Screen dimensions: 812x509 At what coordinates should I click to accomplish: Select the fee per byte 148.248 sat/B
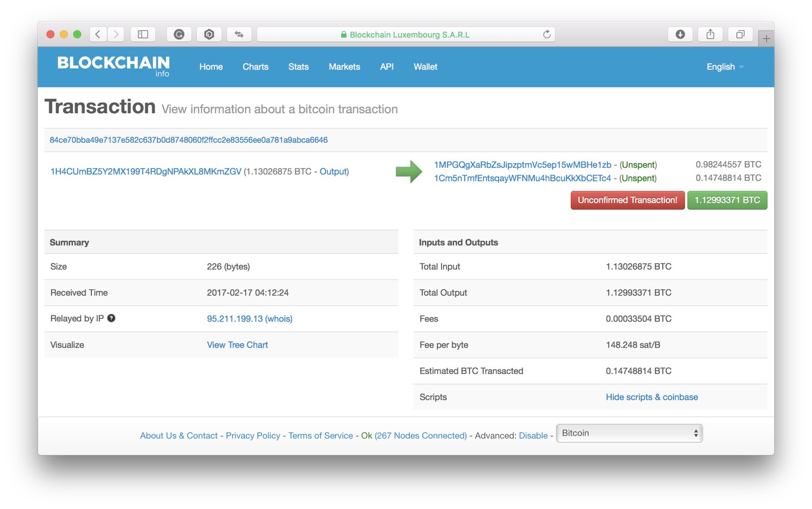[633, 345]
